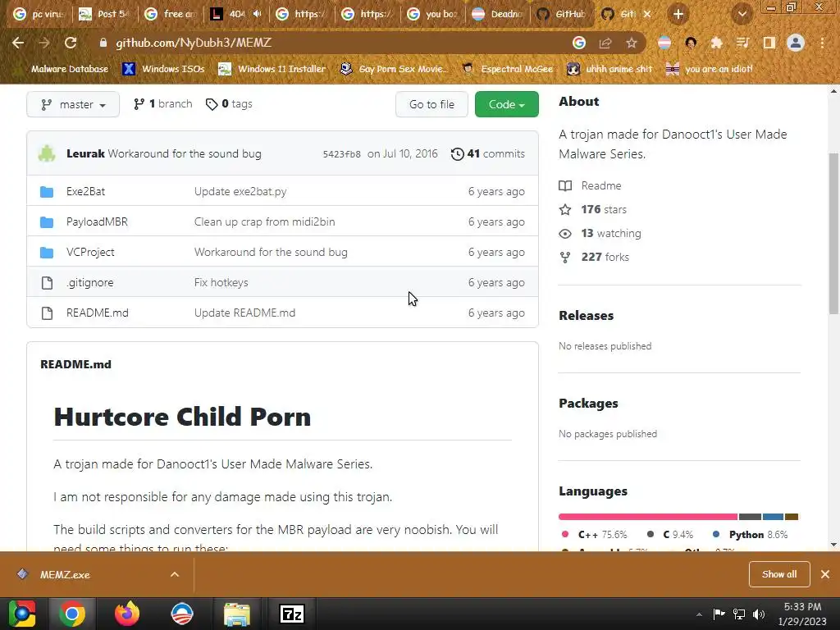Open the Windows ISOs bookmark
Viewport: 840px width, 630px height.
point(164,69)
